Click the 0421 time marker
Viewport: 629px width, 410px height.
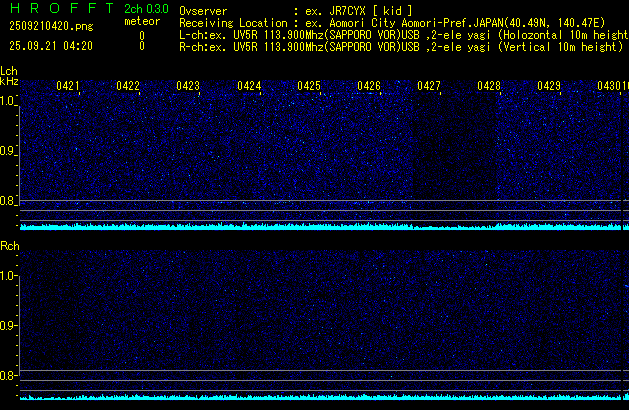(68, 87)
